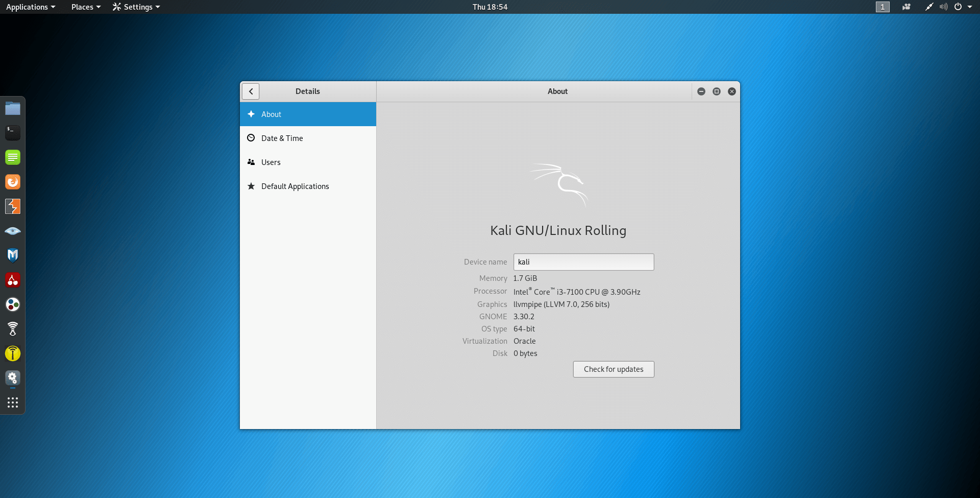
Task: Click the disk value 0 bytes
Action: coord(525,353)
